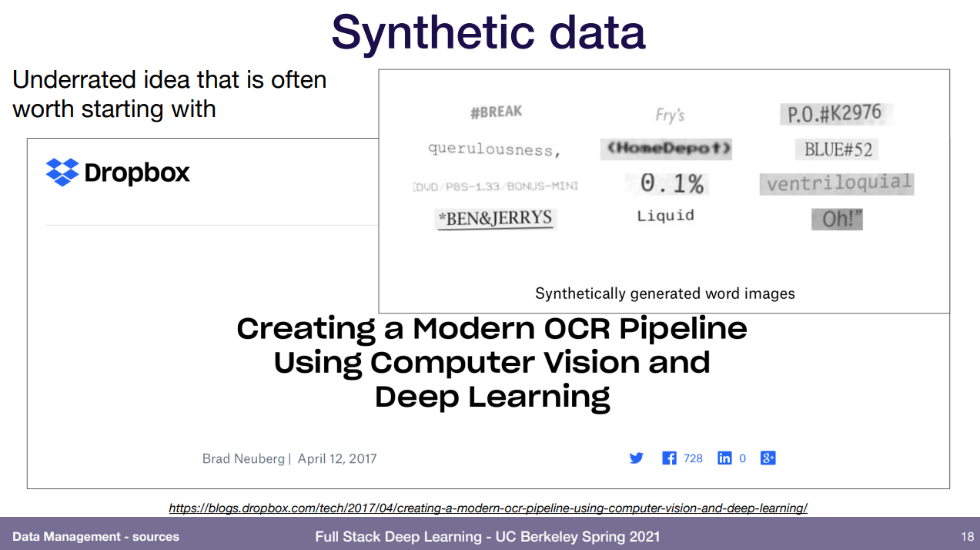Click the author name Brad Neuberg

click(243, 458)
